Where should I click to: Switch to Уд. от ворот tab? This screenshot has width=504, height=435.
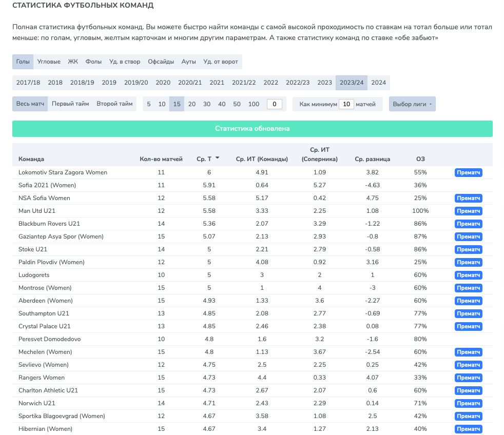[x=221, y=62]
